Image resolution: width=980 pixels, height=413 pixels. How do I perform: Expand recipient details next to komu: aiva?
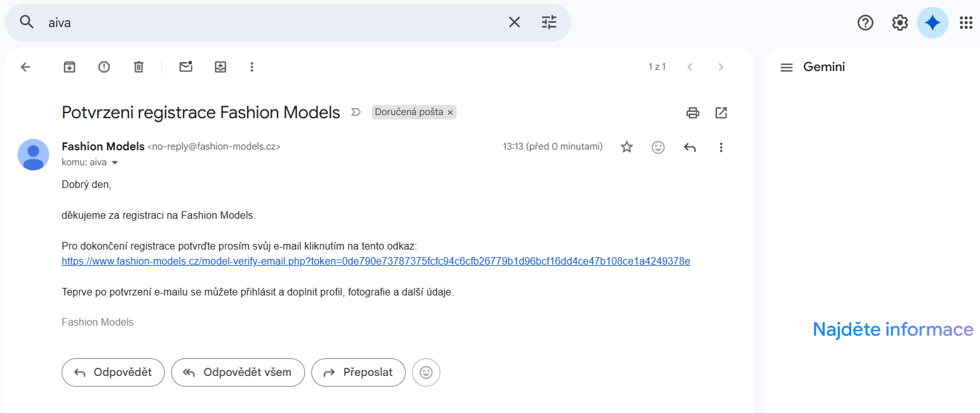[x=114, y=162]
